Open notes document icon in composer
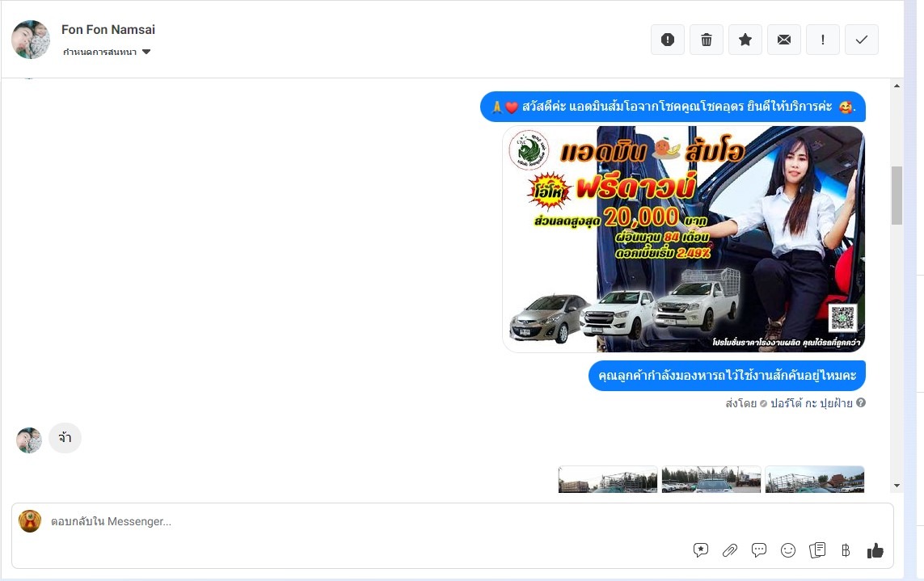The width and height of the screenshot is (924, 581). tap(817, 550)
